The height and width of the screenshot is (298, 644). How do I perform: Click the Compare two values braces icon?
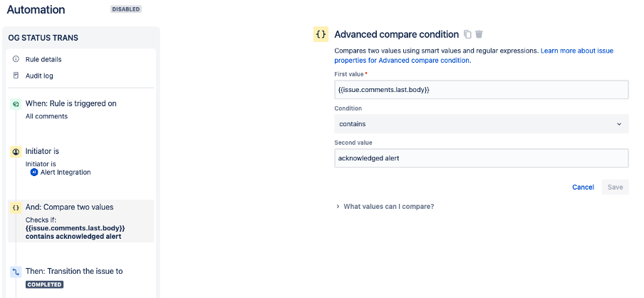point(16,207)
